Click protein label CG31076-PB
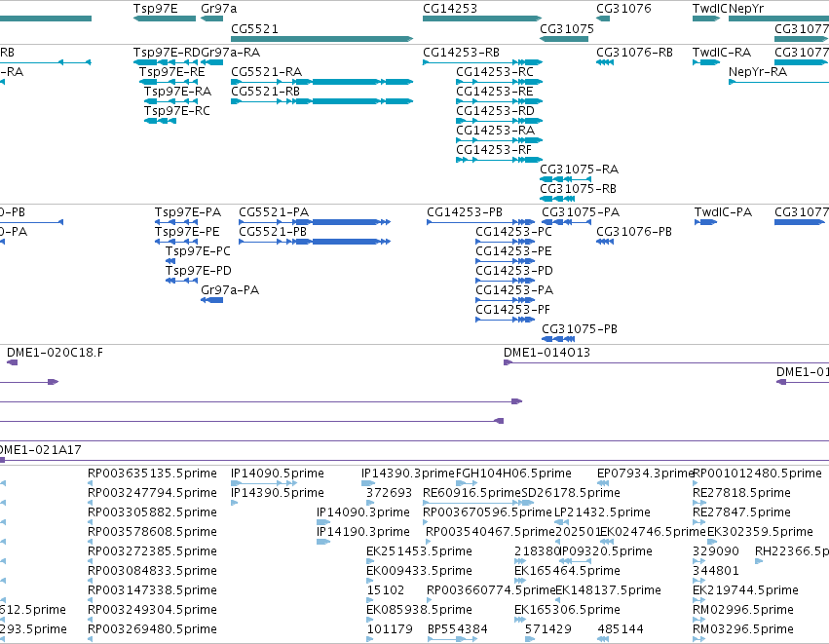 tap(634, 232)
